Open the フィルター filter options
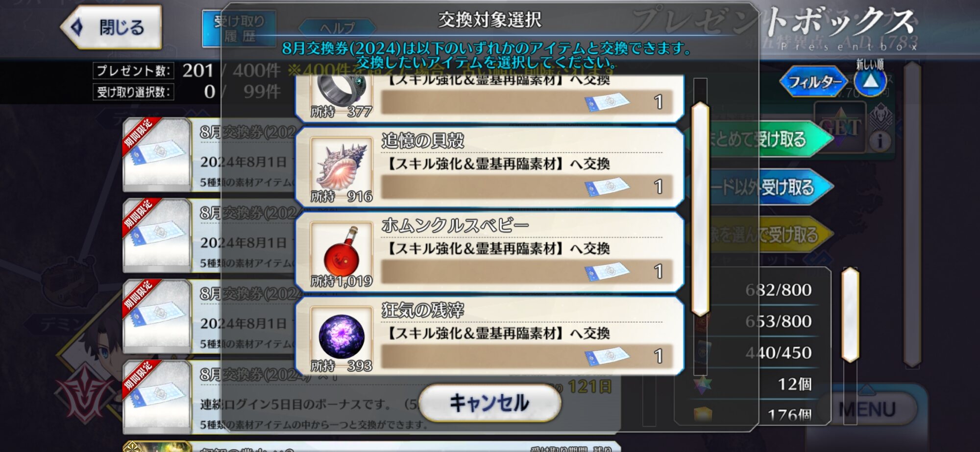980x452 pixels. point(813,82)
